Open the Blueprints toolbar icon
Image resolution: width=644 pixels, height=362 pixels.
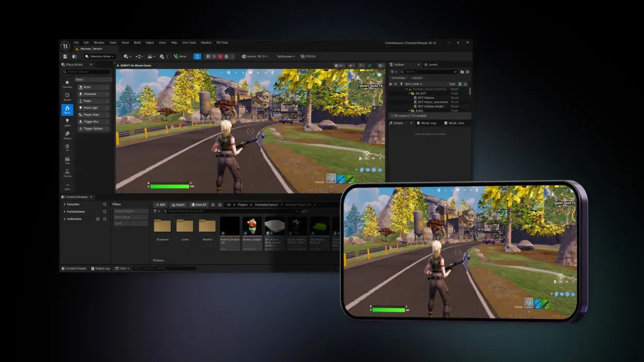pyautogui.click(x=139, y=56)
